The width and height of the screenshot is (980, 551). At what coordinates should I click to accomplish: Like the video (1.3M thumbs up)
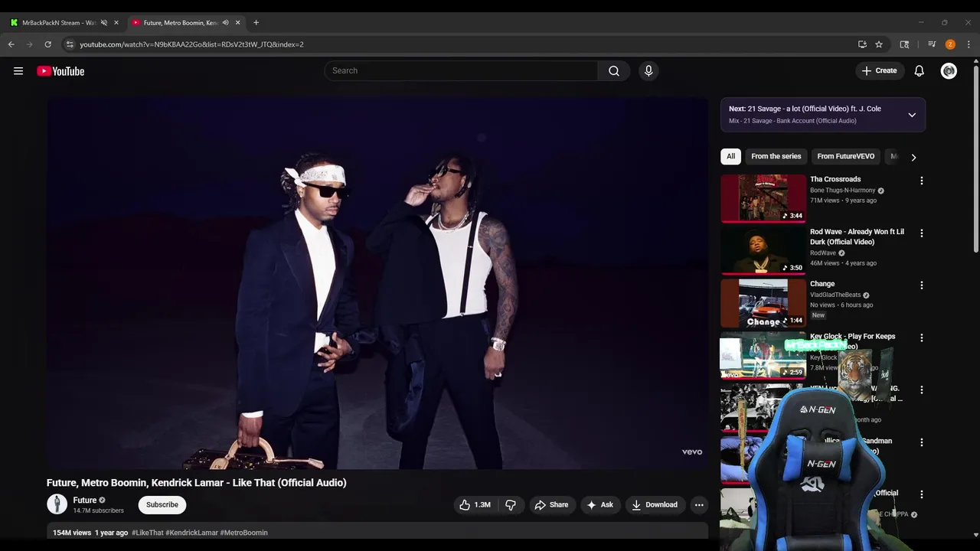tap(475, 505)
